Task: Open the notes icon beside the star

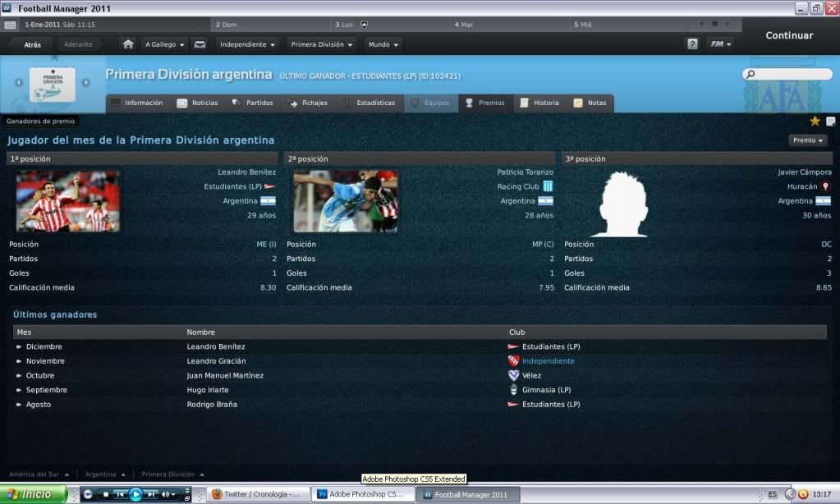Action: (x=830, y=121)
